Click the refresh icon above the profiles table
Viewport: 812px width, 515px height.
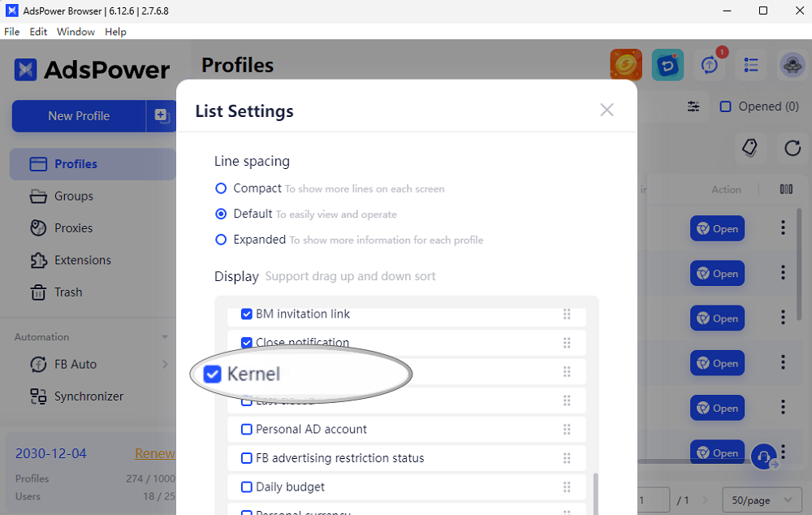(x=793, y=148)
